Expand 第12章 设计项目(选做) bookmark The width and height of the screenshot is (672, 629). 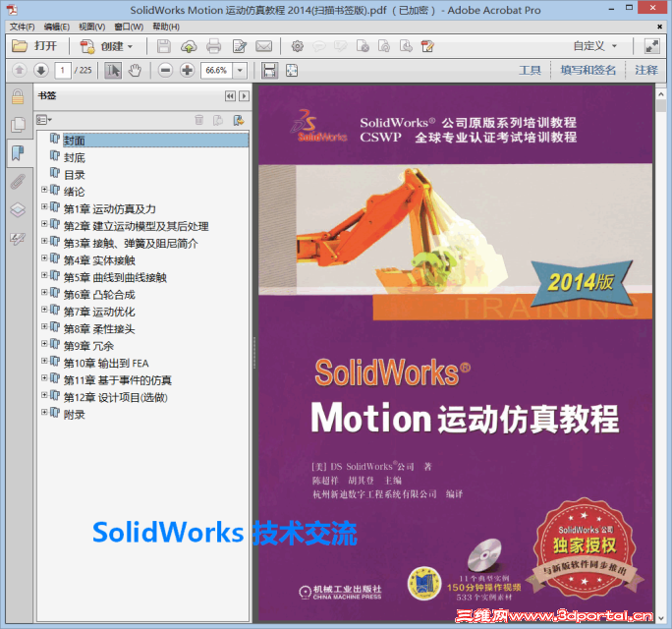[44, 394]
